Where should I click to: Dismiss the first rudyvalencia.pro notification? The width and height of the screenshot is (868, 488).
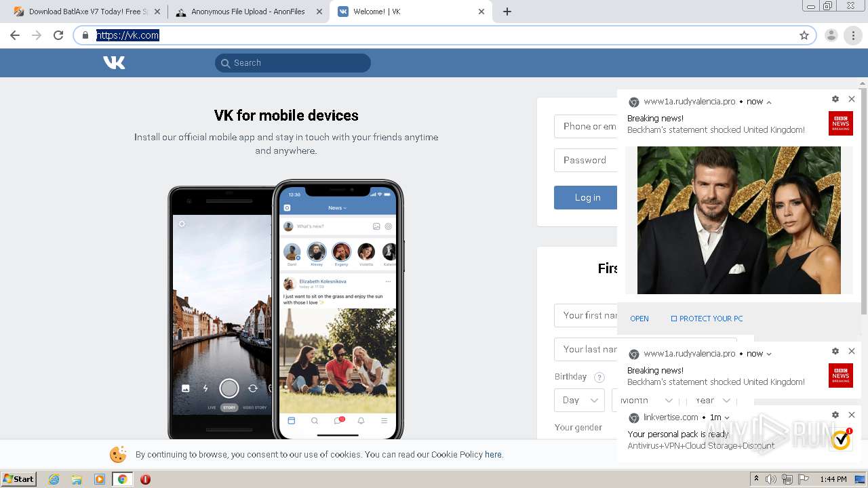point(852,99)
